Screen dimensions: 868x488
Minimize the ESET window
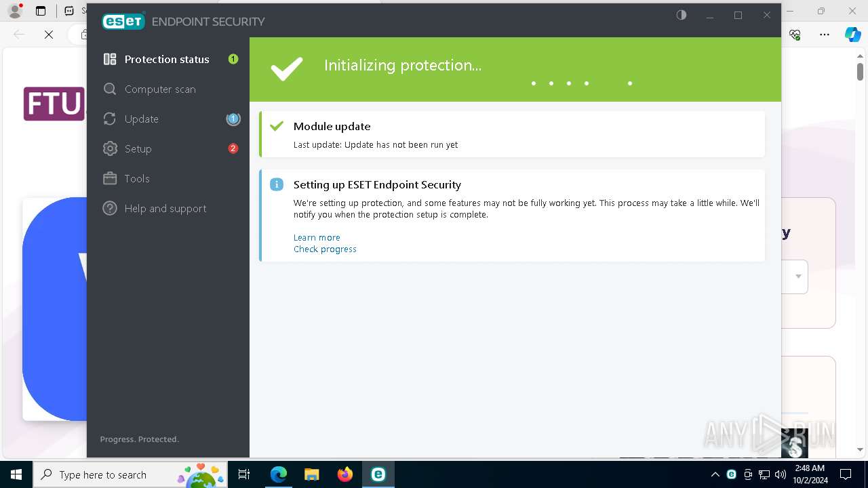(710, 15)
